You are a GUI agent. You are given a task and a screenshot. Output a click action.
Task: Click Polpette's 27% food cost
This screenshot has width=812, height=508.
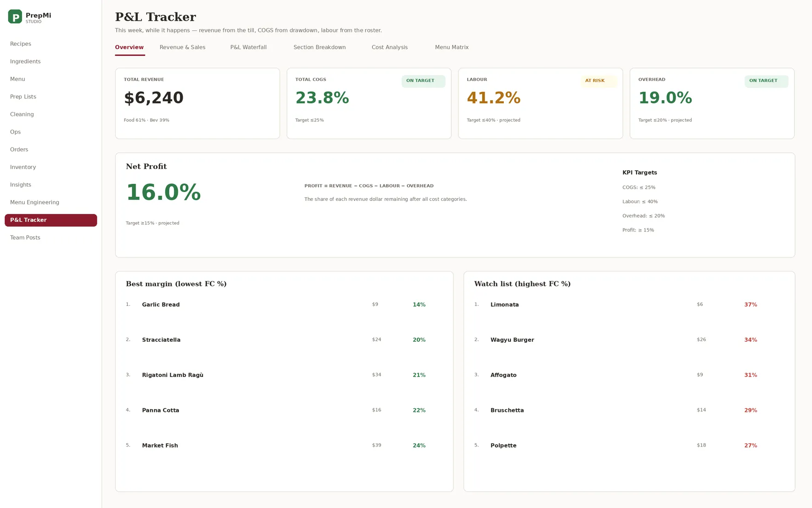pyautogui.click(x=751, y=446)
